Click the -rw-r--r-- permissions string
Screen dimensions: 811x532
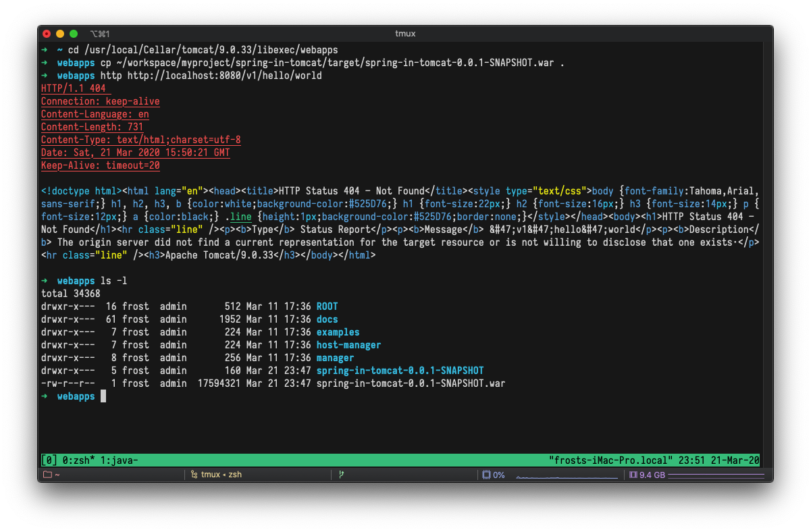tap(68, 383)
